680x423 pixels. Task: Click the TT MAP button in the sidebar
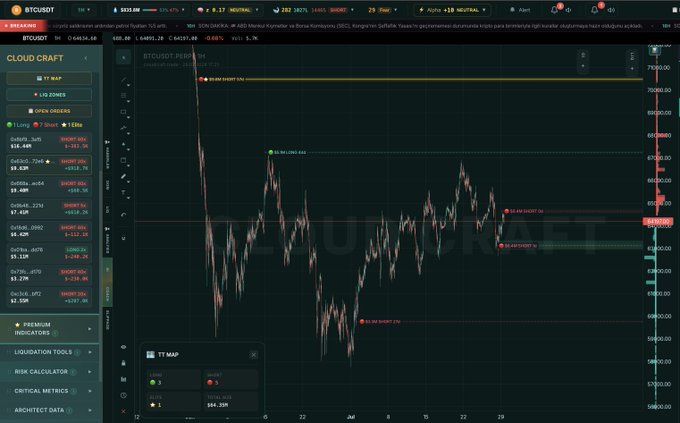(x=49, y=79)
